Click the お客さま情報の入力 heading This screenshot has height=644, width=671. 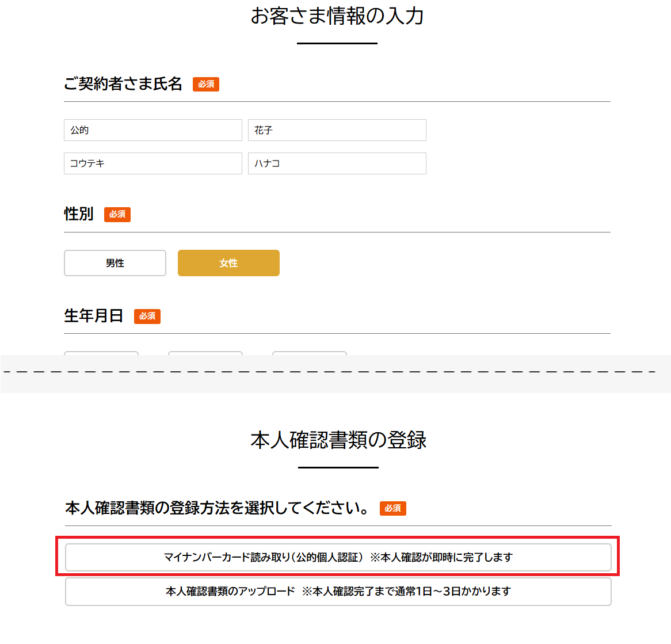click(x=337, y=16)
